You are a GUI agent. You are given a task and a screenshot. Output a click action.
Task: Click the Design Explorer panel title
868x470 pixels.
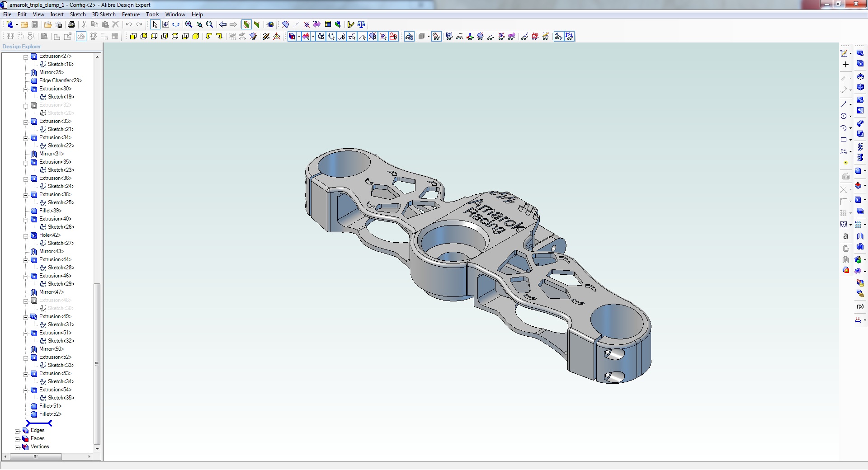pos(22,47)
